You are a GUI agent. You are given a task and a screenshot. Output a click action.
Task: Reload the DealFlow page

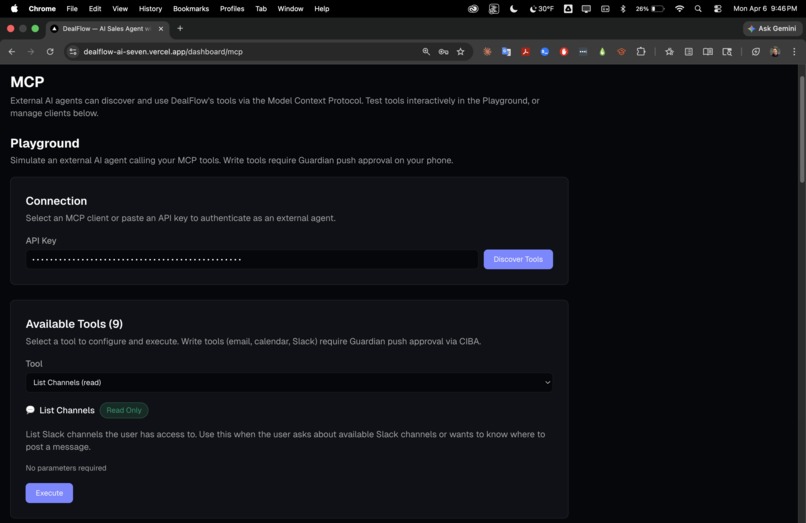50,51
